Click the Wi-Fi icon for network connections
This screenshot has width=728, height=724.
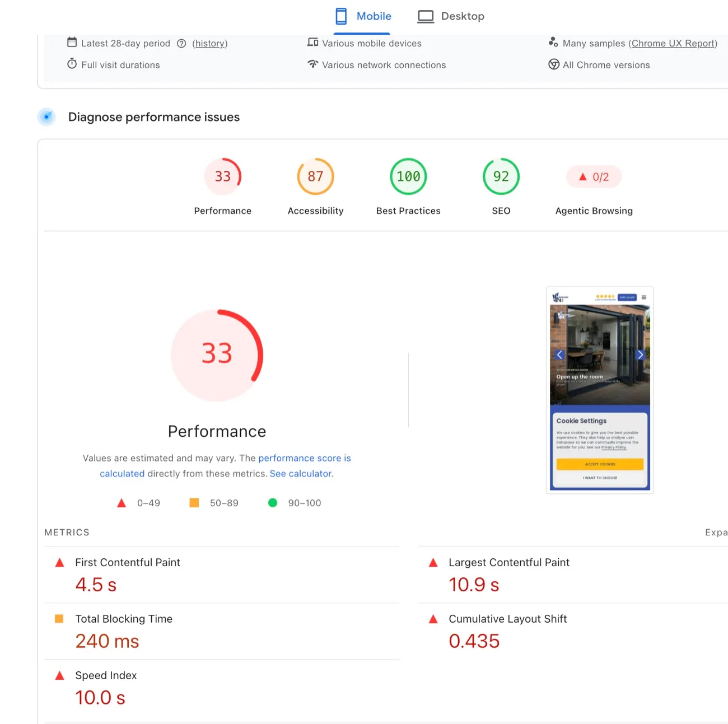tap(312, 64)
